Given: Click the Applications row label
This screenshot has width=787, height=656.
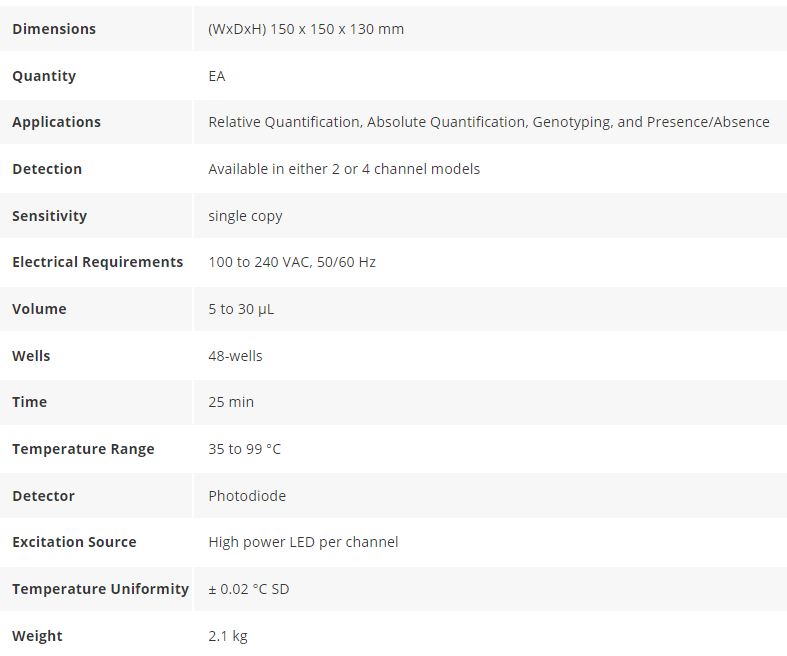Looking at the screenshot, I should pyautogui.click(x=56, y=122).
